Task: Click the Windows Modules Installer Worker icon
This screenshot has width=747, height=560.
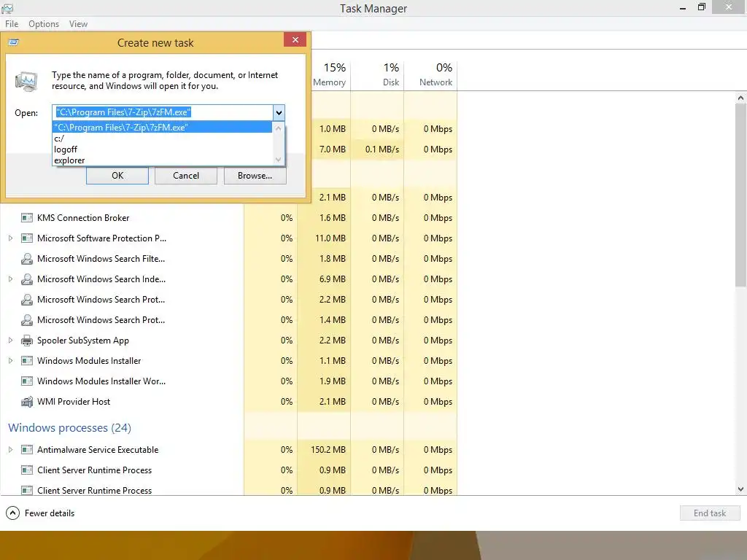Action: tap(27, 381)
